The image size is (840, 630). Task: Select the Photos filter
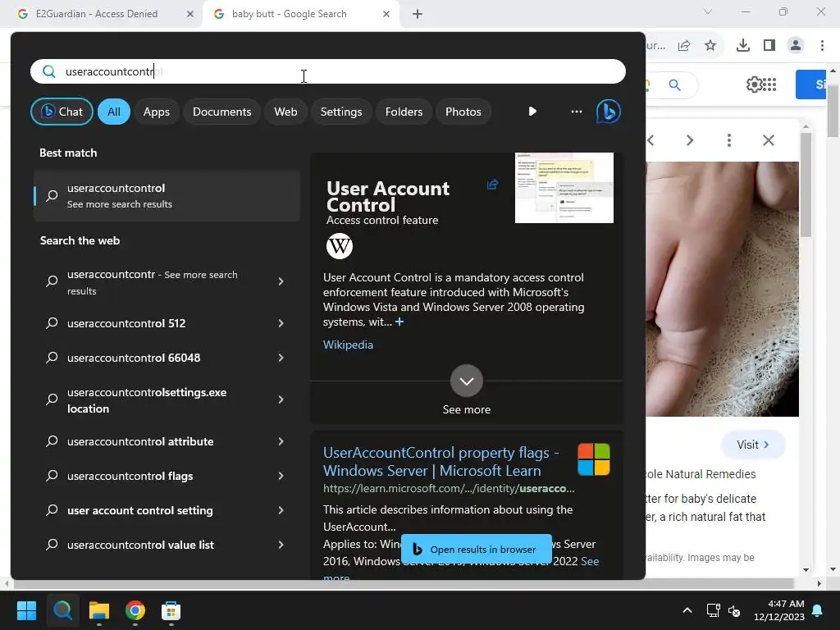(x=463, y=112)
